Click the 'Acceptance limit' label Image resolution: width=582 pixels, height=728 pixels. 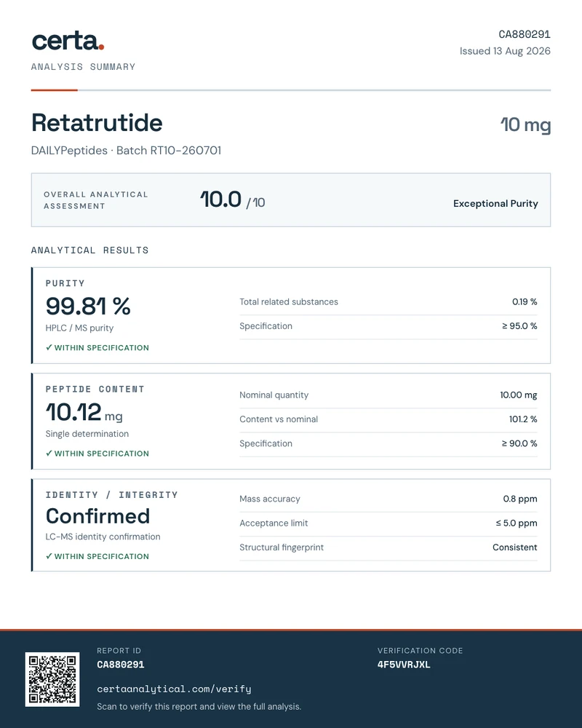(x=274, y=523)
